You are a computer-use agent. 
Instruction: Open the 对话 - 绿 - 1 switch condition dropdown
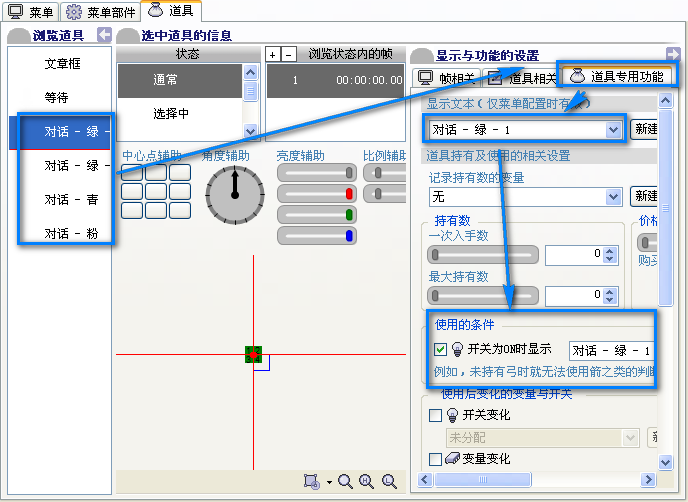pyautogui.click(x=611, y=351)
